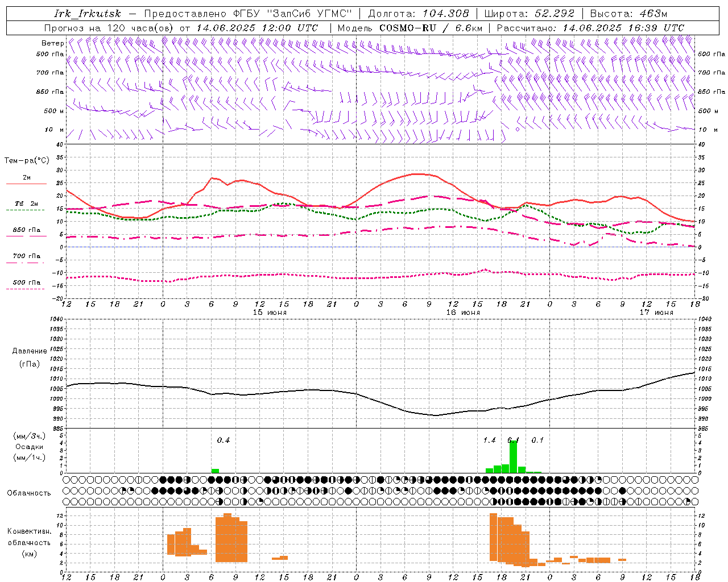Click the Конвективн. облачность label
728x582 pixels.
coord(30,537)
